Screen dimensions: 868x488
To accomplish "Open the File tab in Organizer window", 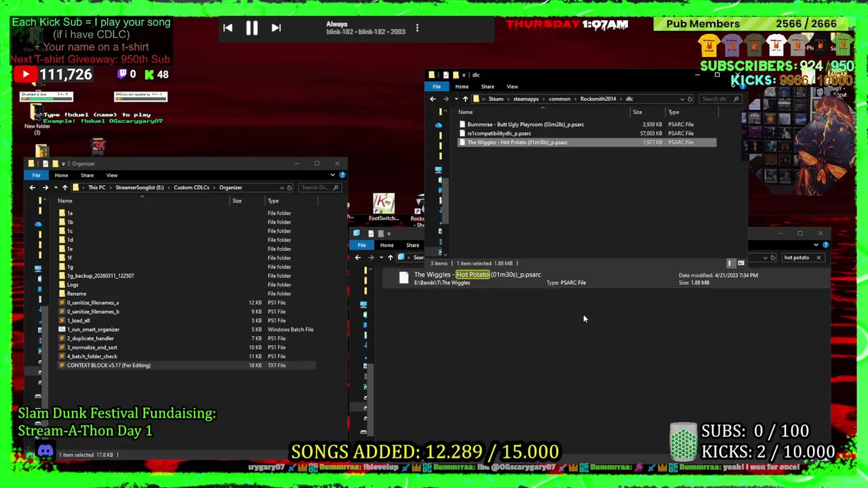I will point(36,176).
